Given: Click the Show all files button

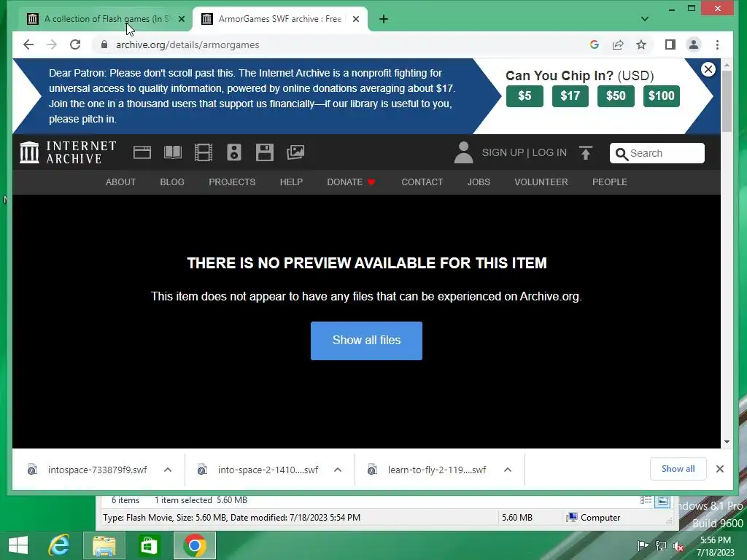Looking at the screenshot, I should [x=366, y=341].
